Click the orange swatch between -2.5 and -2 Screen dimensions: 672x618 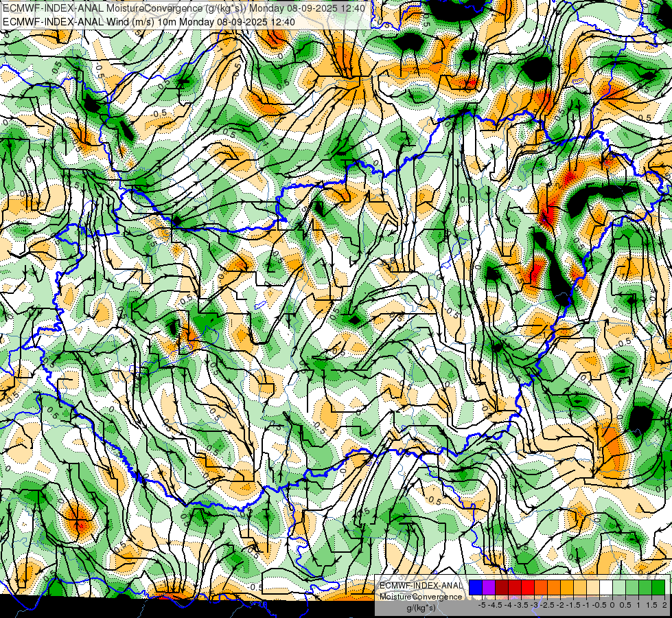pos(554,587)
